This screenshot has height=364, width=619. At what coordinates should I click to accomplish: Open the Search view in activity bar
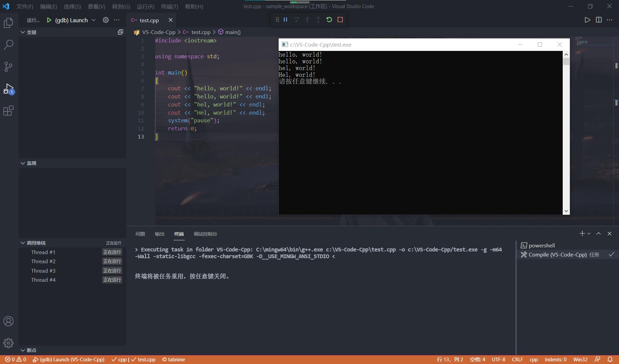pyautogui.click(x=8, y=44)
